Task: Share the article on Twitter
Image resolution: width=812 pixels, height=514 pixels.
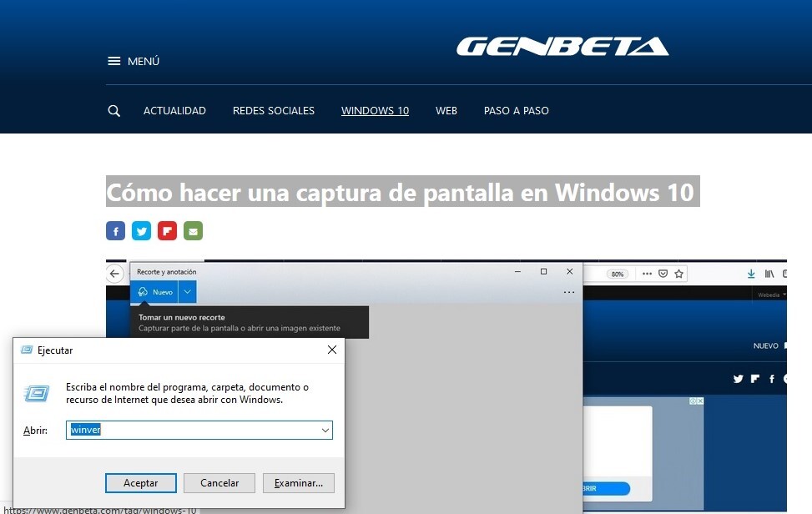Action: click(x=141, y=231)
